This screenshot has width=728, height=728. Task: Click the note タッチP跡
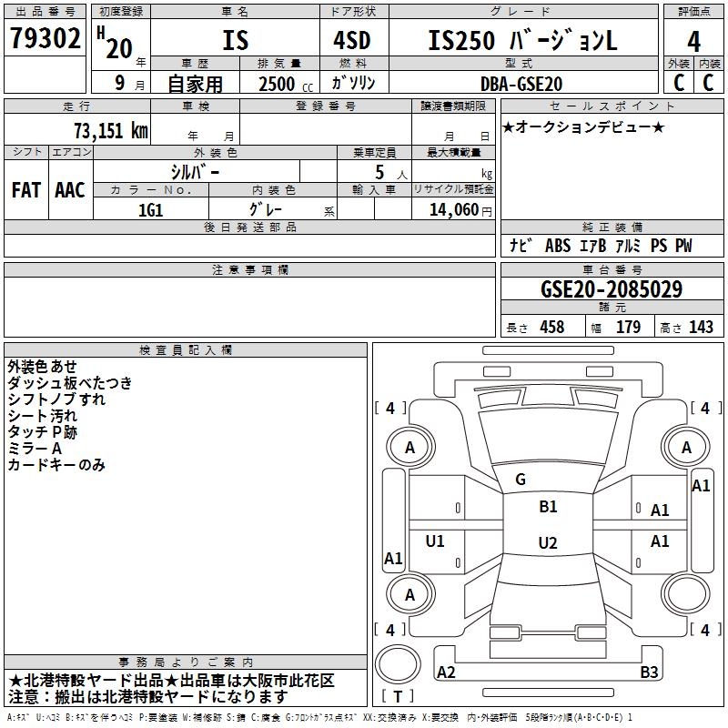click(42, 431)
